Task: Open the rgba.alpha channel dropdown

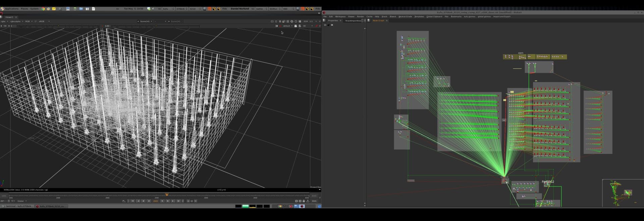Action: (17, 21)
